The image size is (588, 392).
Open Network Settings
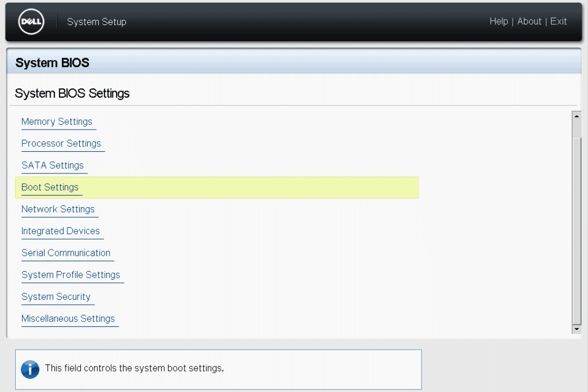pyautogui.click(x=58, y=209)
